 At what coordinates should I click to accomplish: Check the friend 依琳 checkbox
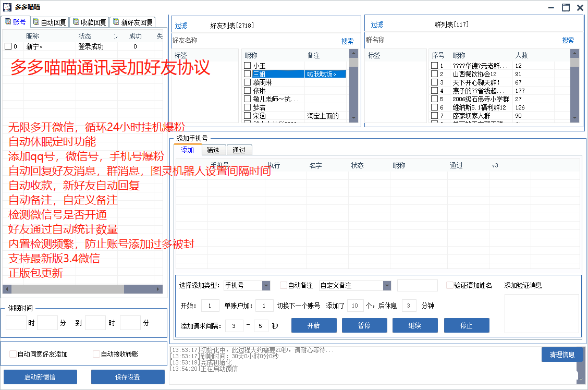[x=247, y=90]
